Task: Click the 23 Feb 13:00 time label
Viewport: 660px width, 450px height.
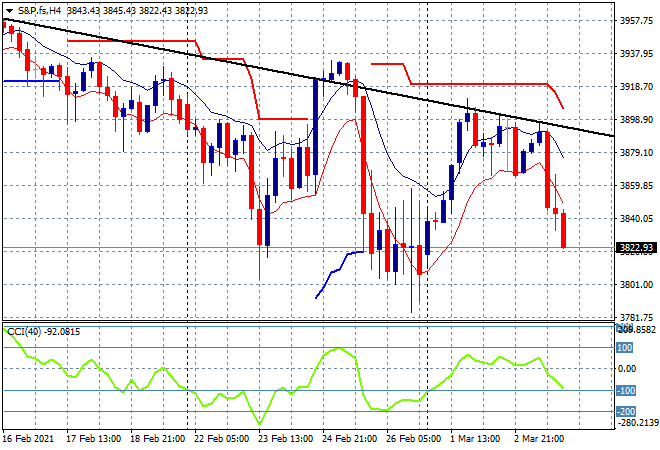Action: point(285,439)
